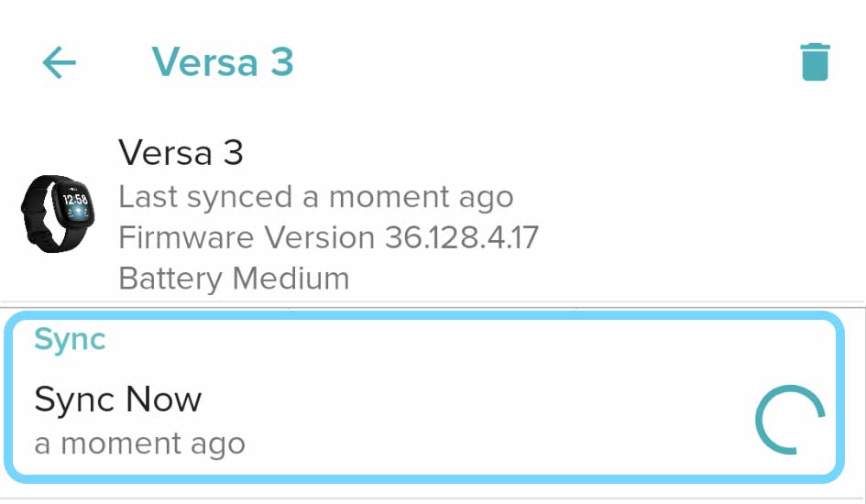Tap the Versa 3 watch image
Viewport: 866px width, 504px height.
coord(57,211)
